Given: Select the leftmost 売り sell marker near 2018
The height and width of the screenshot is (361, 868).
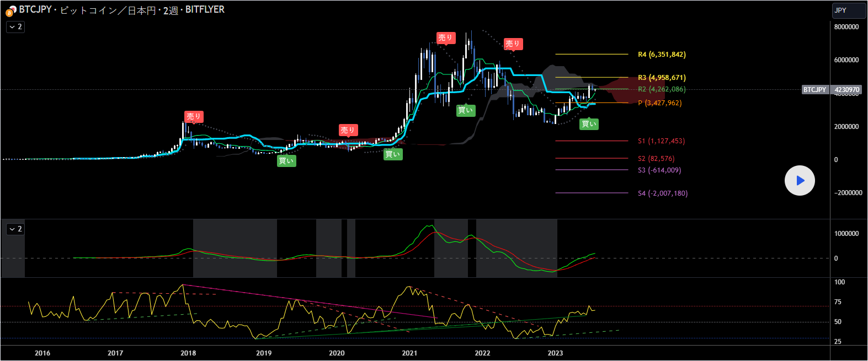Looking at the screenshot, I should pyautogui.click(x=194, y=116).
